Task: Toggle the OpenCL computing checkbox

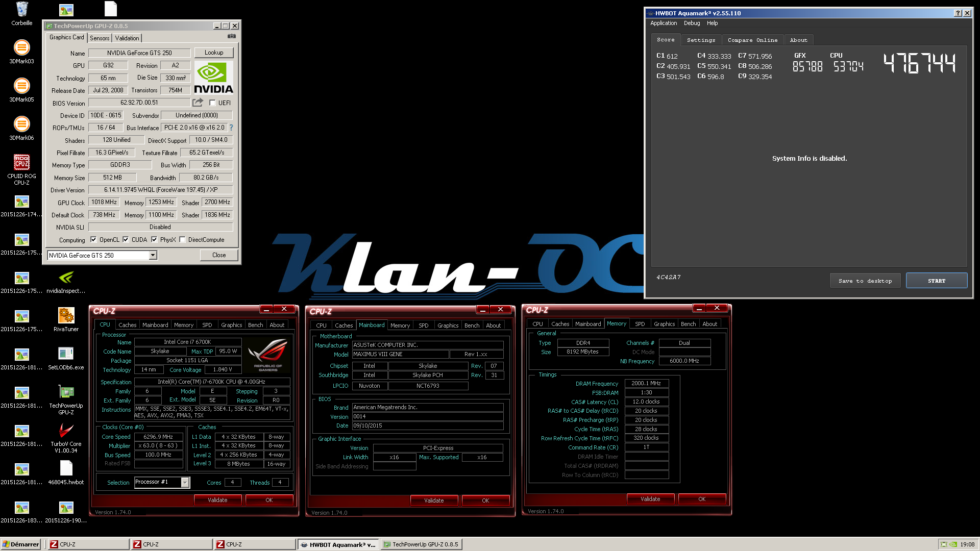Action: (93, 240)
